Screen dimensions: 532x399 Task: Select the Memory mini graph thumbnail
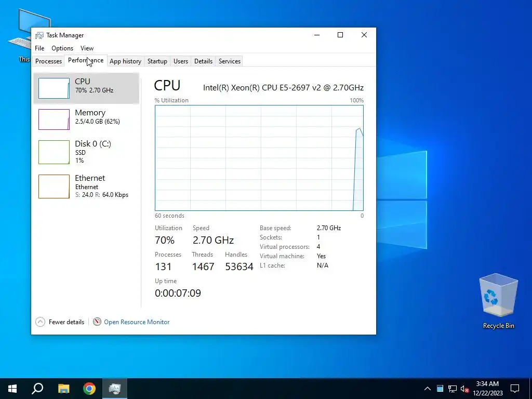tap(54, 119)
